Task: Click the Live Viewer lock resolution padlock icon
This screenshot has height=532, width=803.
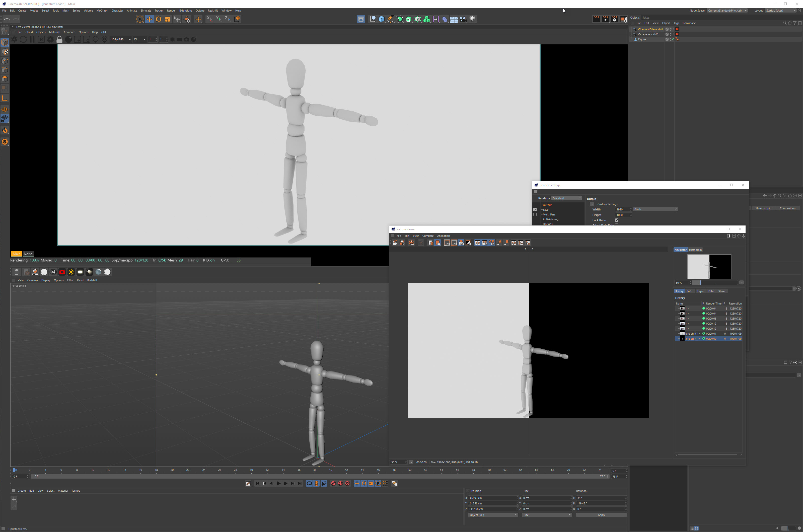Action: 59,40
